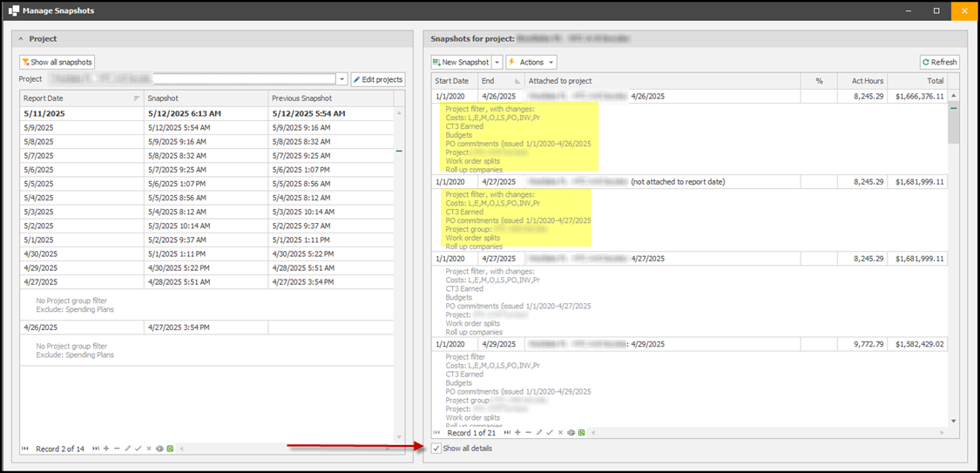Open the Project combo box dropdown arrow

[x=342, y=79]
